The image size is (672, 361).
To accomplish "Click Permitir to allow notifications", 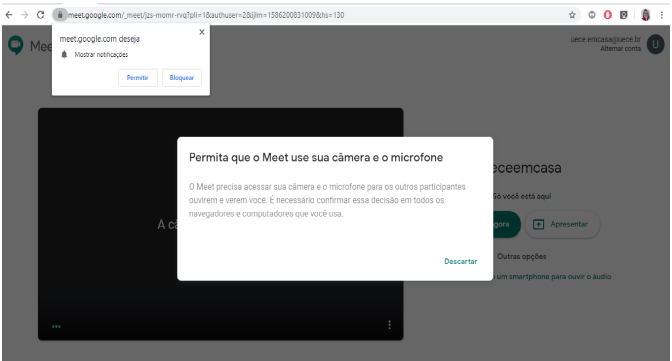I will pos(138,78).
